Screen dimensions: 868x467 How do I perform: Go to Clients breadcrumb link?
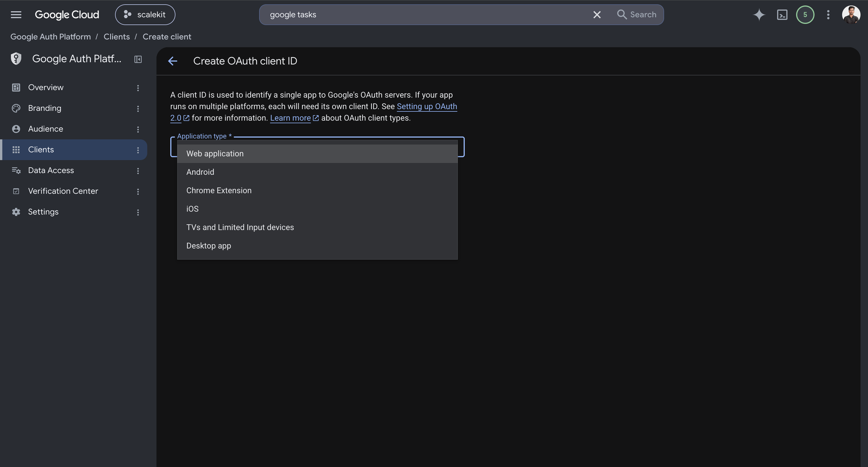116,37
